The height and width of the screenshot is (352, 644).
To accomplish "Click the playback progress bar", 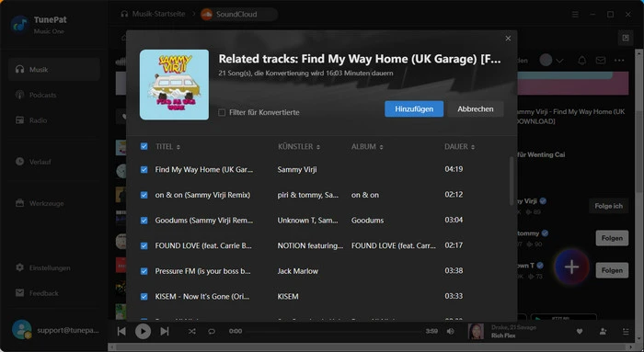I will click(x=334, y=331).
